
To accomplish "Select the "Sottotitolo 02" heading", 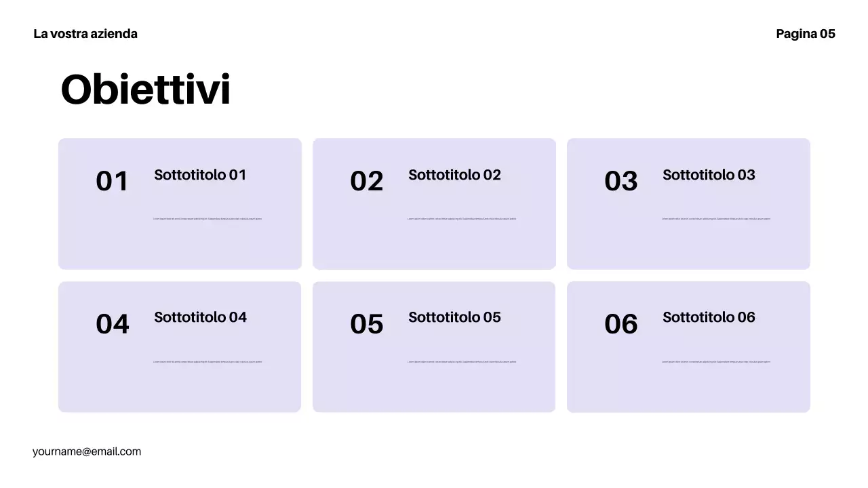I will coord(454,175).
